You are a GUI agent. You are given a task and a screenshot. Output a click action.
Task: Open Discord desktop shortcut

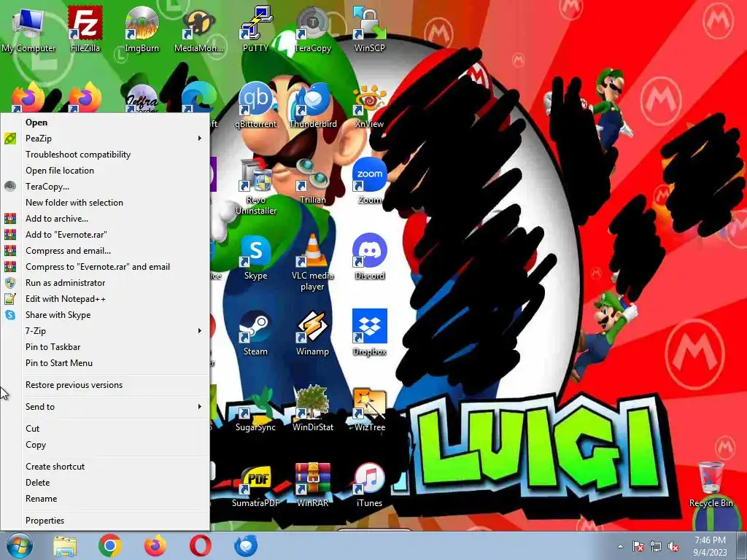pyautogui.click(x=370, y=257)
